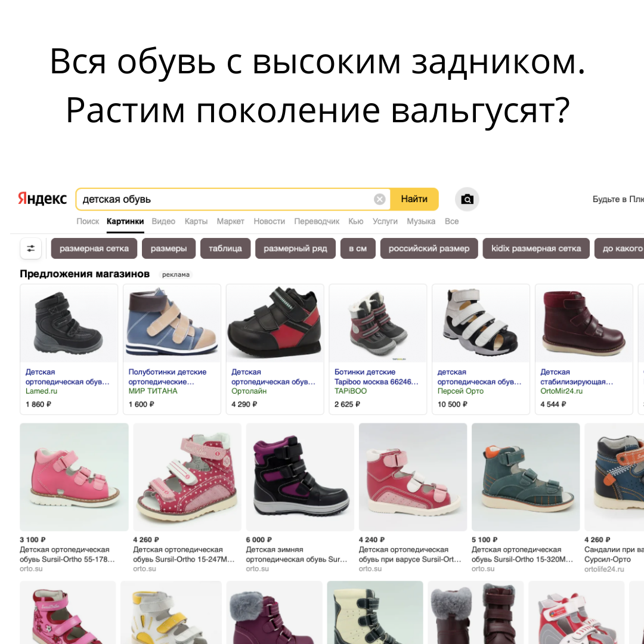Click the Переводчик tab
The width and height of the screenshot is (644, 644).
coord(317,221)
